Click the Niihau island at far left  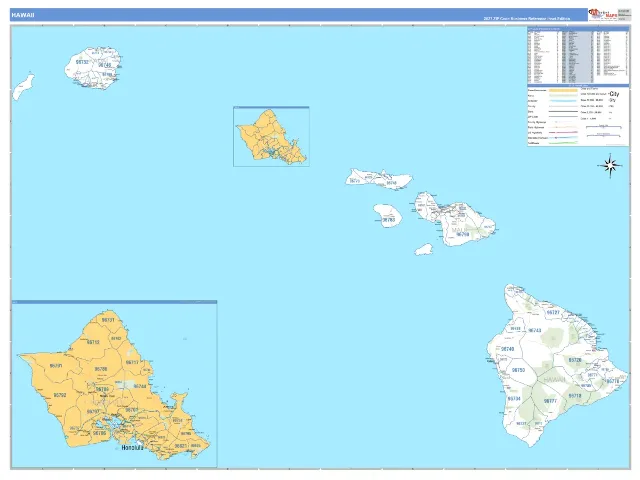[23, 87]
